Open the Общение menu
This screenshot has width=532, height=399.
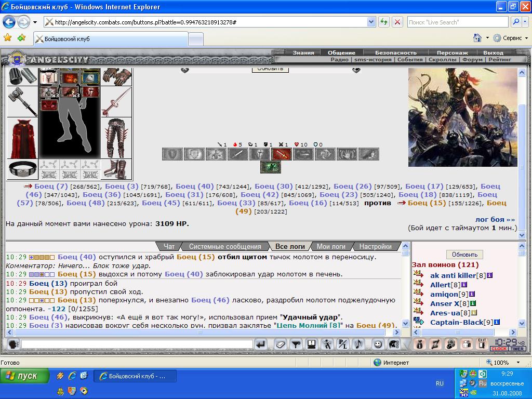[341, 52]
